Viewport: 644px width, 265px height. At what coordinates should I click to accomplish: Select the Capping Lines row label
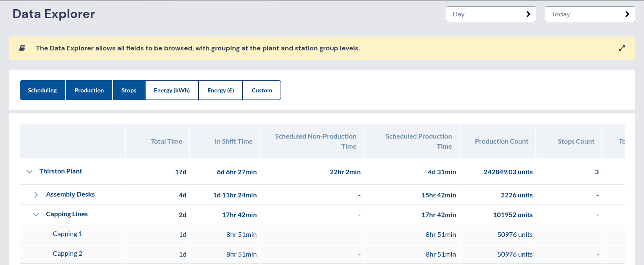(67, 214)
